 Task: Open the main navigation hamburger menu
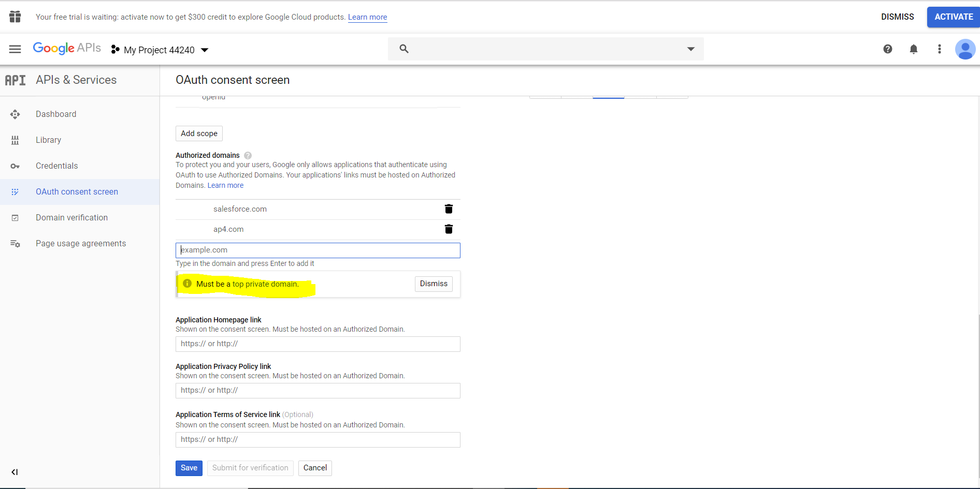point(15,49)
